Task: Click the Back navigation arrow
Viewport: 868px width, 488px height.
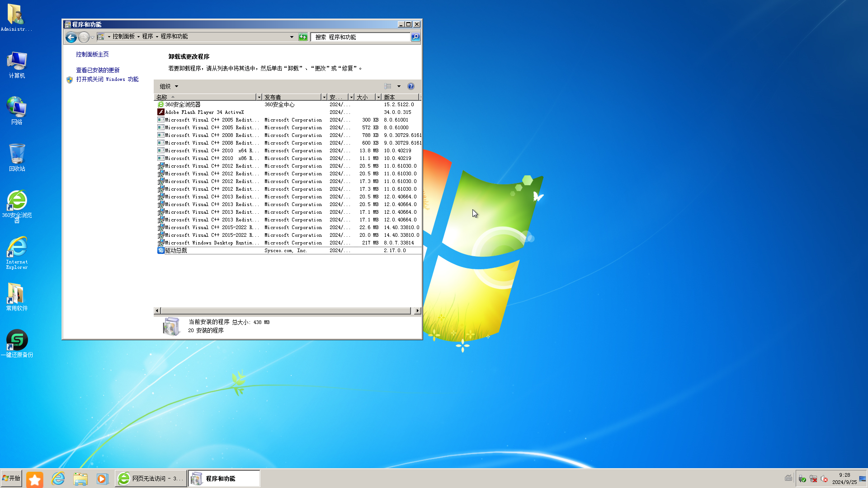Action: tap(71, 37)
